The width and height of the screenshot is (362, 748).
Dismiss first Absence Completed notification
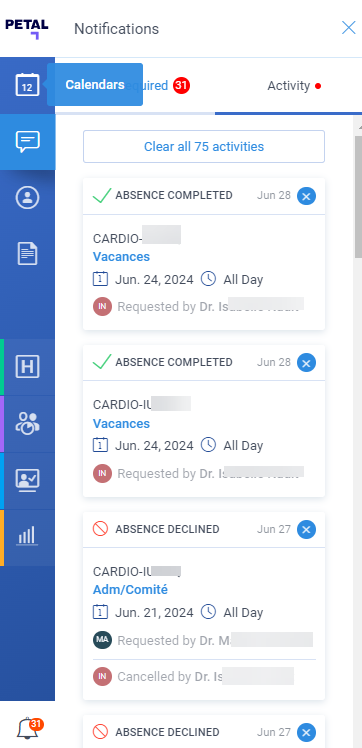[306, 196]
